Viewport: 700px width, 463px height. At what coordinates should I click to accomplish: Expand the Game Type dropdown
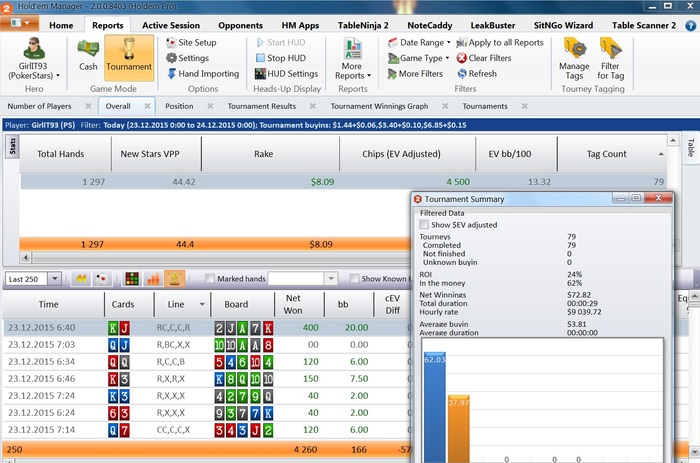pyautogui.click(x=447, y=58)
